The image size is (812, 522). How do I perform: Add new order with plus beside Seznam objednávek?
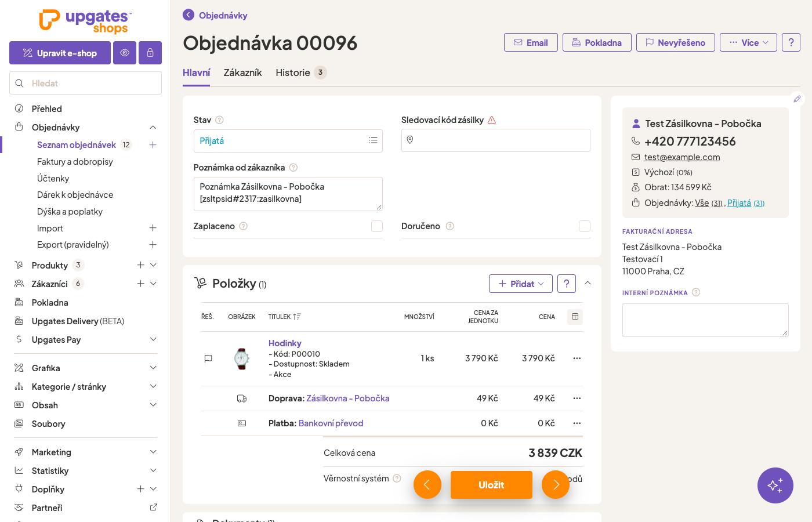click(x=153, y=145)
